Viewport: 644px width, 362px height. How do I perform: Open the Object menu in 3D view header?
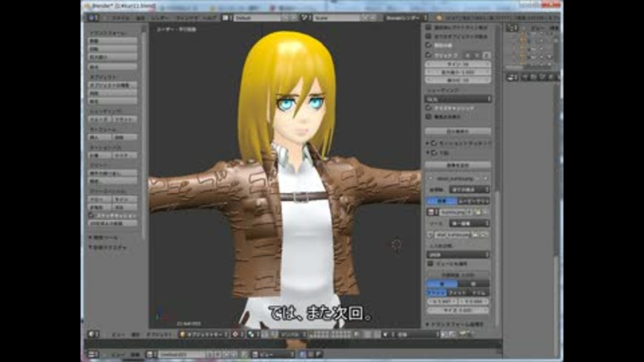pyautogui.click(x=158, y=335)
